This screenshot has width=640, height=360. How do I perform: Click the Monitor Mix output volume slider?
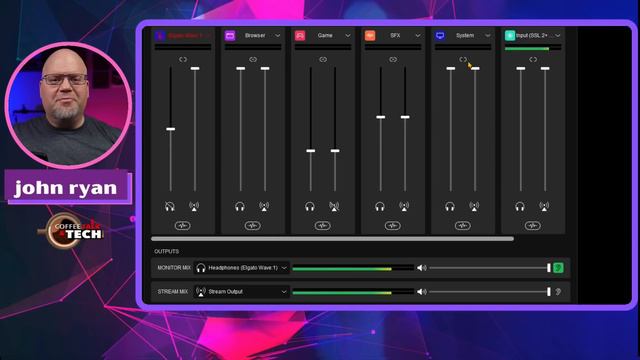(490, 268)
